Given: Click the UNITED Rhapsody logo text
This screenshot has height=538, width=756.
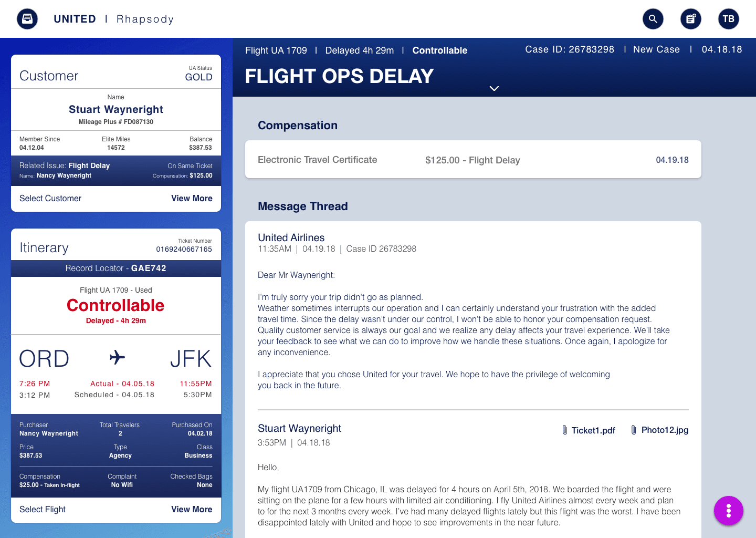Looking at the screenshot, I should point(113,19).
